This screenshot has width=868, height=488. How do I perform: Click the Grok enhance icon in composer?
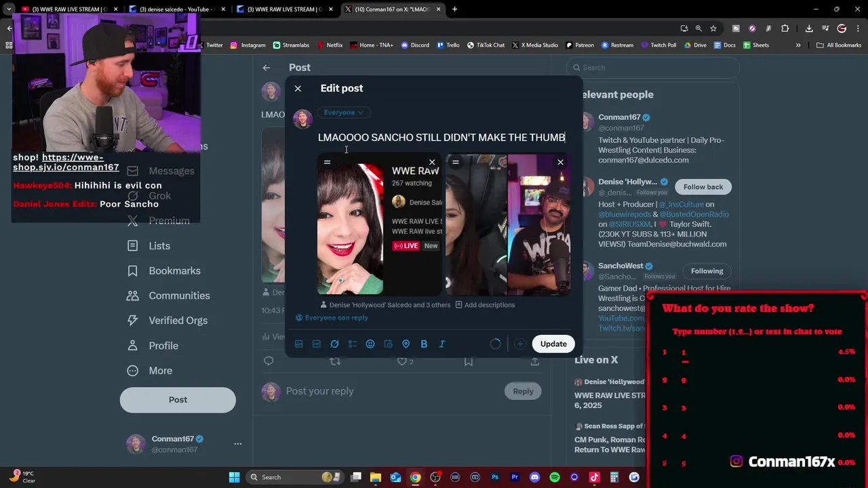click(x=334, y=344)
